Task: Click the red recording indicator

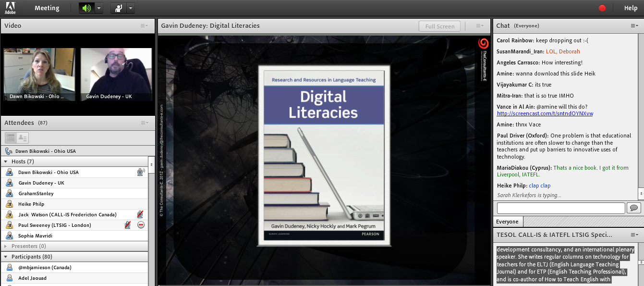Action: point(602,8)
